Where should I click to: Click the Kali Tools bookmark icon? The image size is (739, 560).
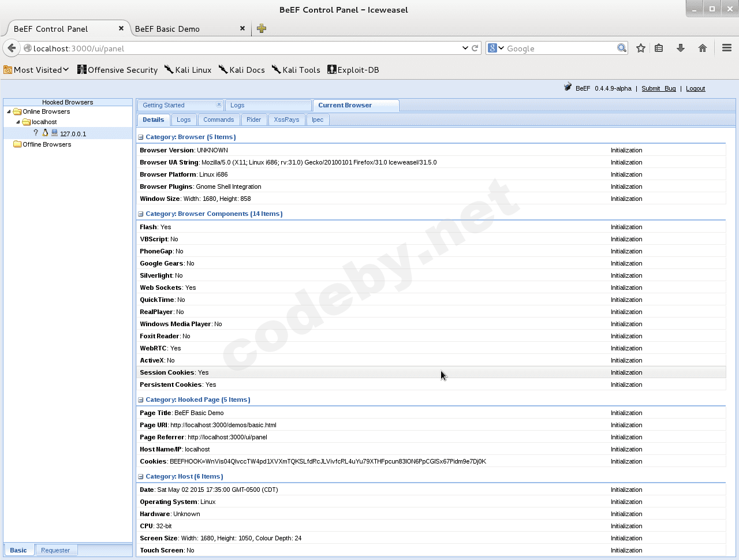277,70
